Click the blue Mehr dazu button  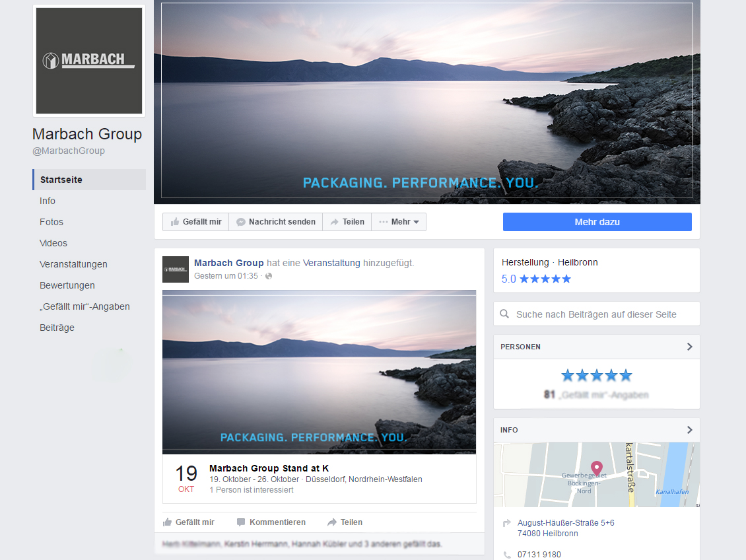coord(597,222)
